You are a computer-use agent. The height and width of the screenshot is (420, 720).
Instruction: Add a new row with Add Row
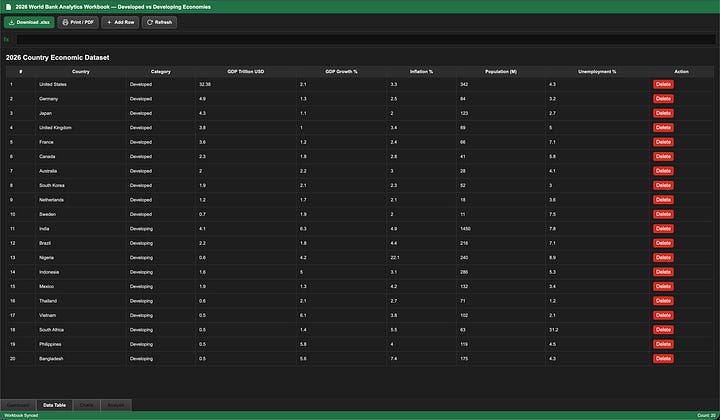point(120,22)
